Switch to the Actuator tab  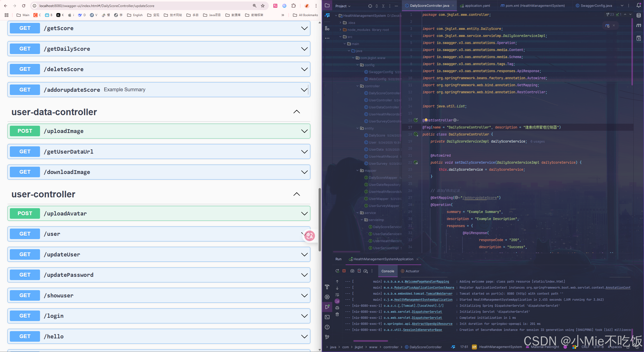pyautogui.click(x=410, y=271)
